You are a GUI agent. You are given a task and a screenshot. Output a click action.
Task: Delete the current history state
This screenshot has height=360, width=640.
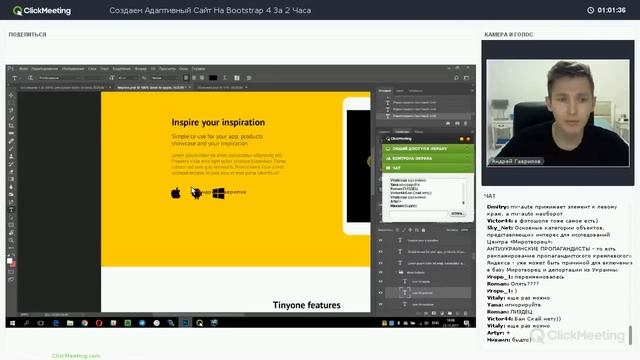click(465, 123)
